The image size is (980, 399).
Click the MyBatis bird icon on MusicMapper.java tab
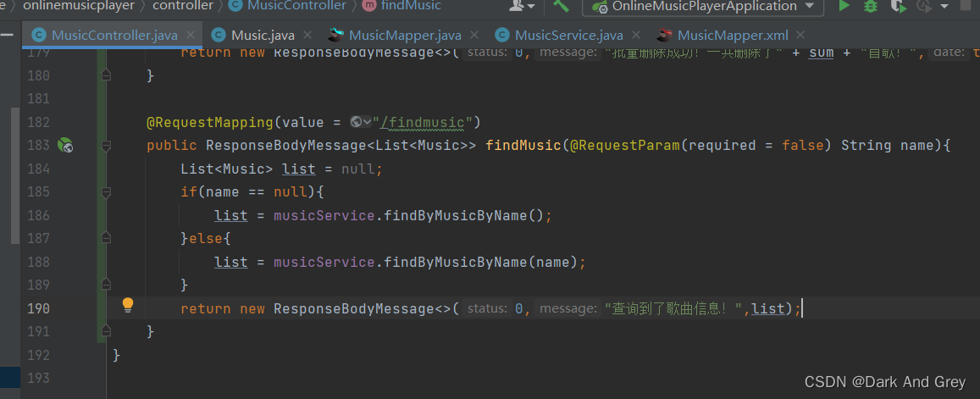pos(336,35)
